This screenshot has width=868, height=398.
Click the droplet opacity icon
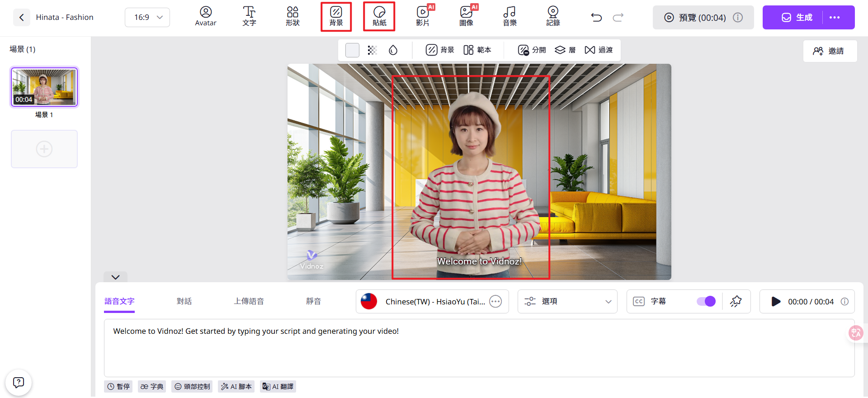(393, 50)
